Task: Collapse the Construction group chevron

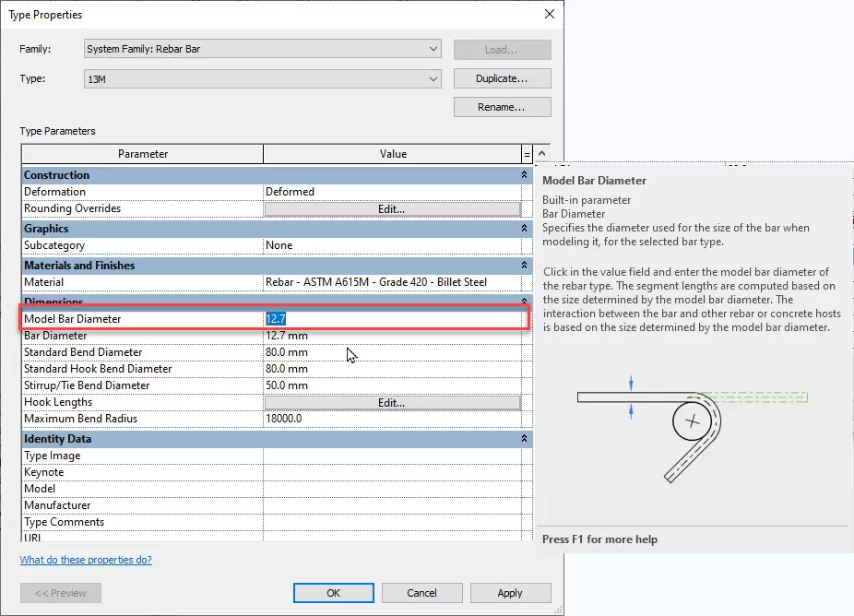Action: [x=525, y=175]
